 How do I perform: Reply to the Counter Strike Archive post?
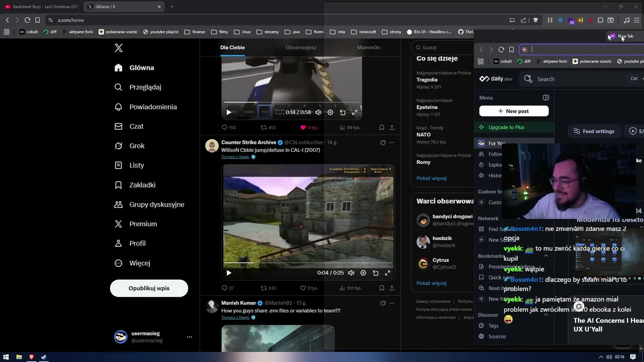tap(228, 288)
